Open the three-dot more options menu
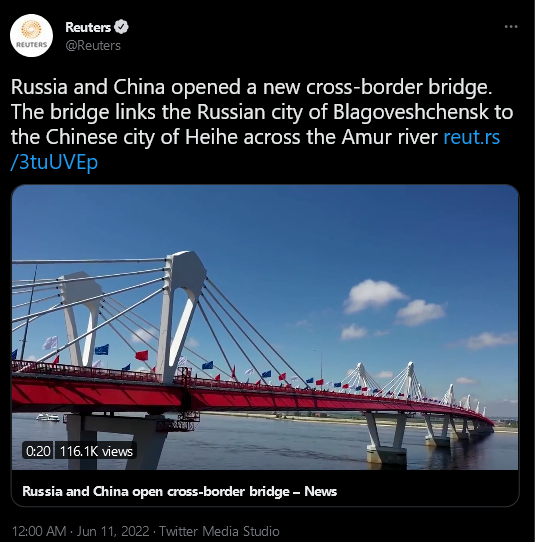This screenshot has height=542, width=535. point(511,27)
